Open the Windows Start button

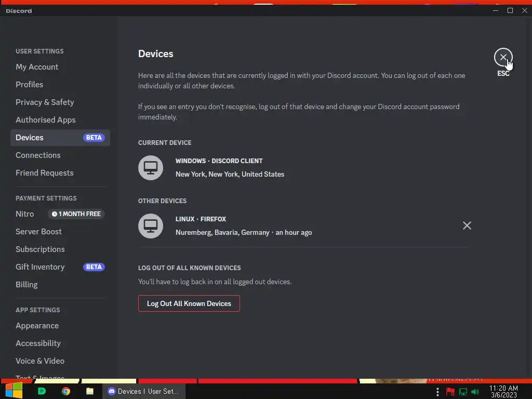pos(14,391)
